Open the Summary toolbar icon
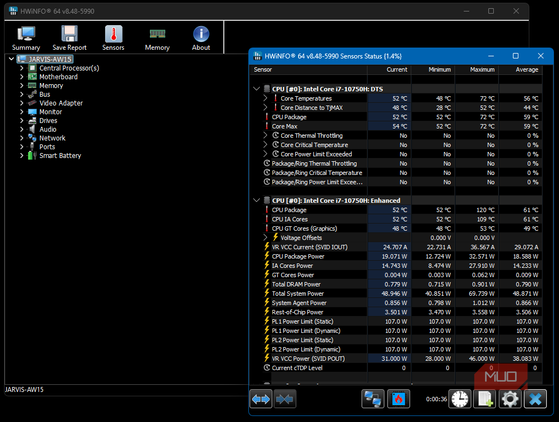The width and height of the screenshot is (559, 422). coord(26,38)
